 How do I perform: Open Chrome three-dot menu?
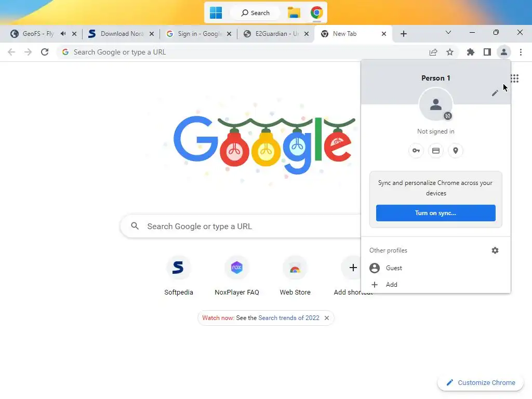[x=521, y=52]
